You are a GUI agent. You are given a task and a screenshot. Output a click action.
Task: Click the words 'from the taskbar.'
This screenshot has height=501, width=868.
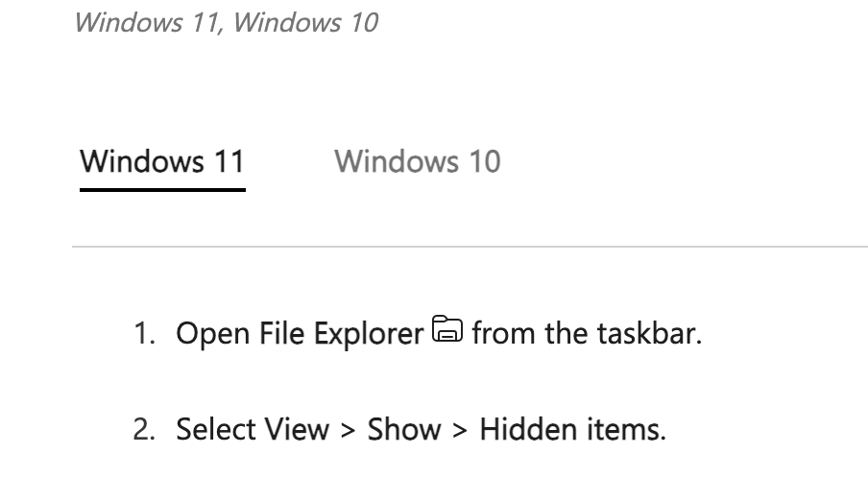click(x=587, y=333)
